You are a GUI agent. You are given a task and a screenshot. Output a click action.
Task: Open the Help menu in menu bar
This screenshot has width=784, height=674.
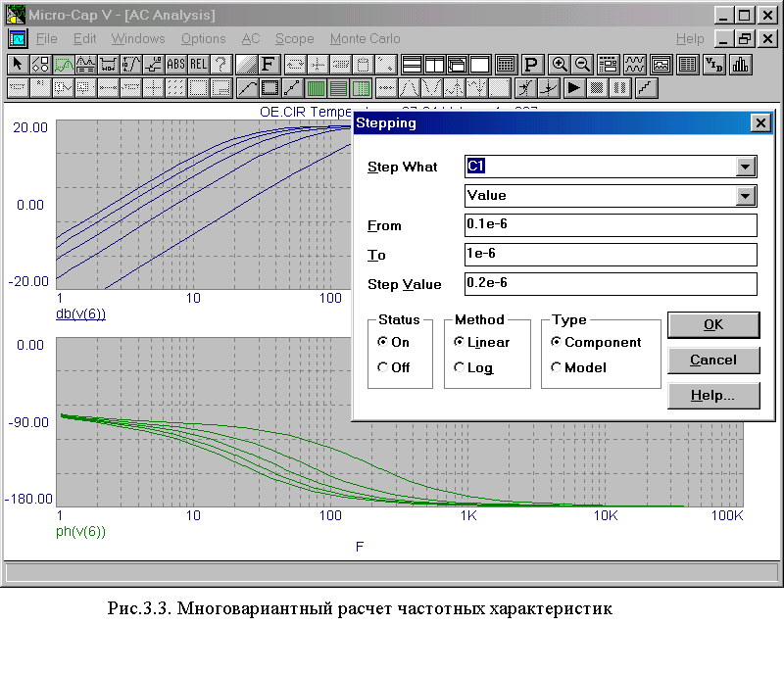[x=690, y=38]
